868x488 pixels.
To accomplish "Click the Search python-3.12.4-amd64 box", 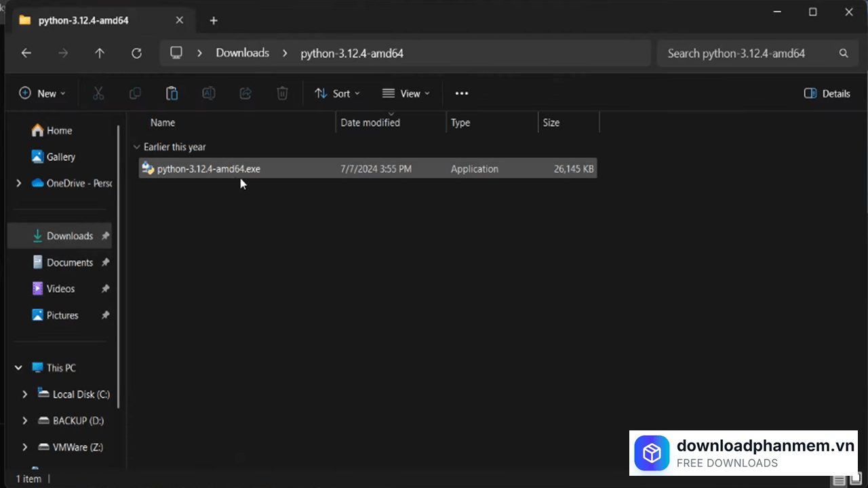I will (746, 53).
